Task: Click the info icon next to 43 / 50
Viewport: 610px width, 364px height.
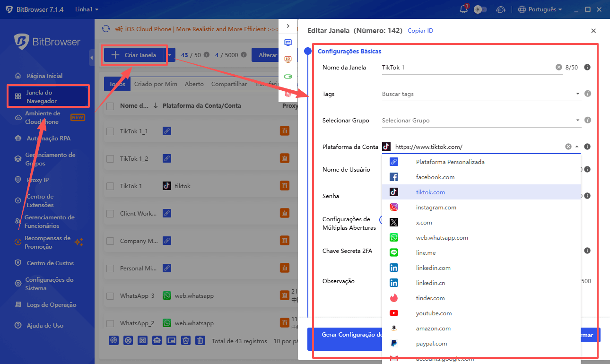Action: [206, 55]
